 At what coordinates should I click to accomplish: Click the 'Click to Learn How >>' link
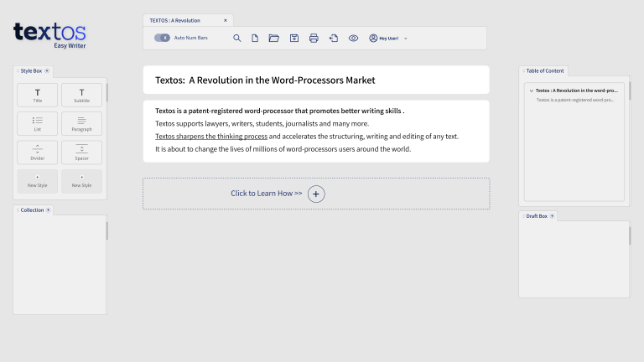tap(266, 194)
